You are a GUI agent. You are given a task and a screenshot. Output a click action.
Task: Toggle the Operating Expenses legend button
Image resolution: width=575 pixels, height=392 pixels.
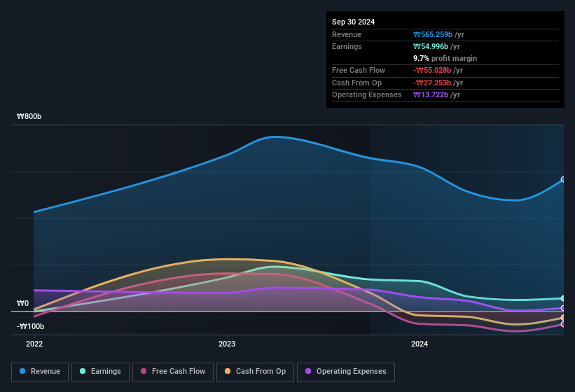pos(346,372)
